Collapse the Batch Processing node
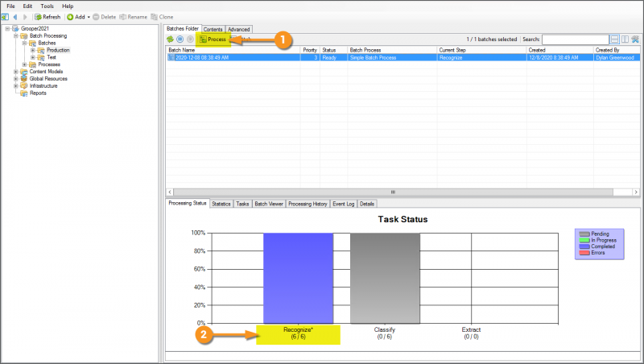The width and height of the screenshot is (644, 364). coord(16,35)
